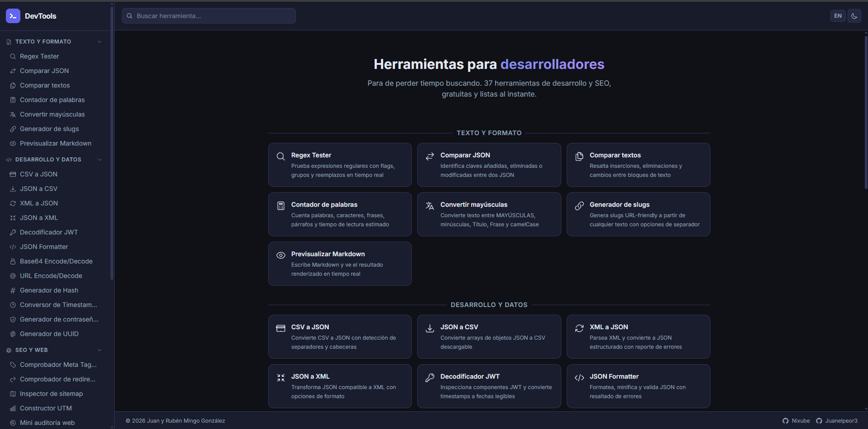Switch language with the EN button
The height and width of the screenshot is (429, 868).
838,16
